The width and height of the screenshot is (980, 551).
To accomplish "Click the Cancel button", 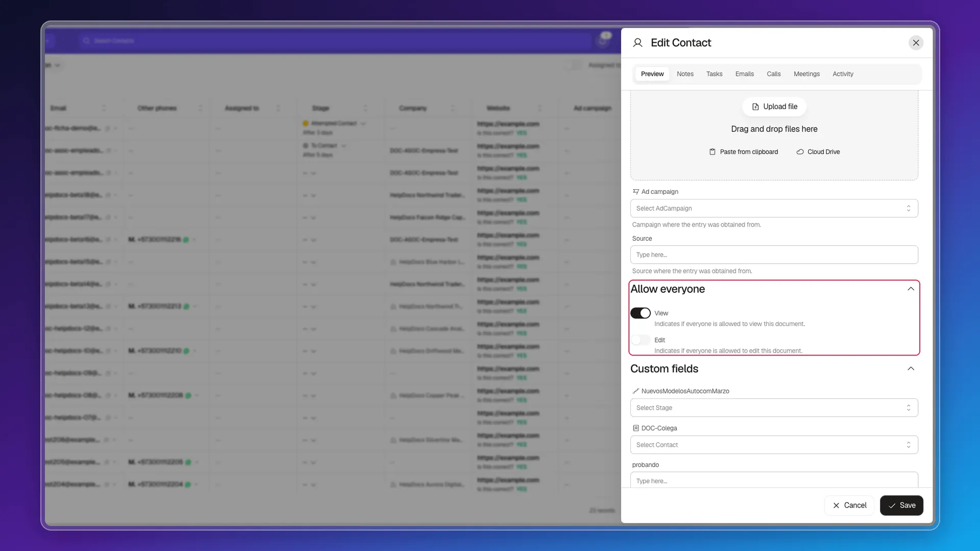I will [849, 506].
